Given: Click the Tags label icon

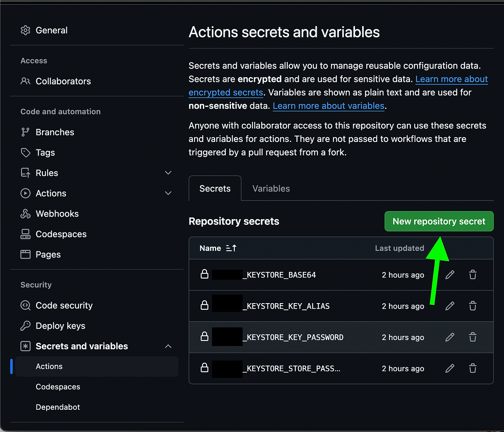Looking at the screenshot, I should pos(25,152).
